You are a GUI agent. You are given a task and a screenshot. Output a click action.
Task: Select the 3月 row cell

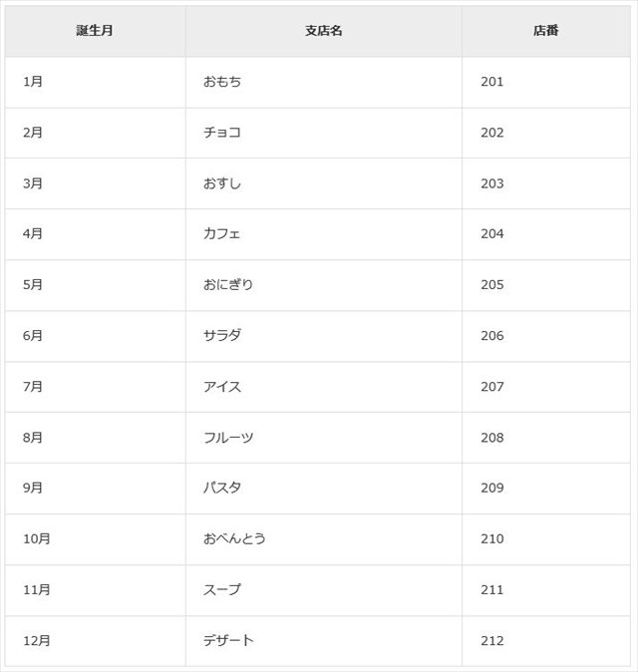(x=33, y=183)
